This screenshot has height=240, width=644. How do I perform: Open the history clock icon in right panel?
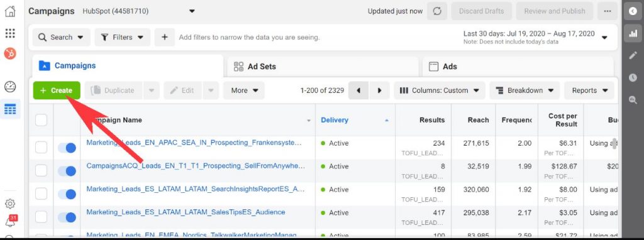pos(633,77)
